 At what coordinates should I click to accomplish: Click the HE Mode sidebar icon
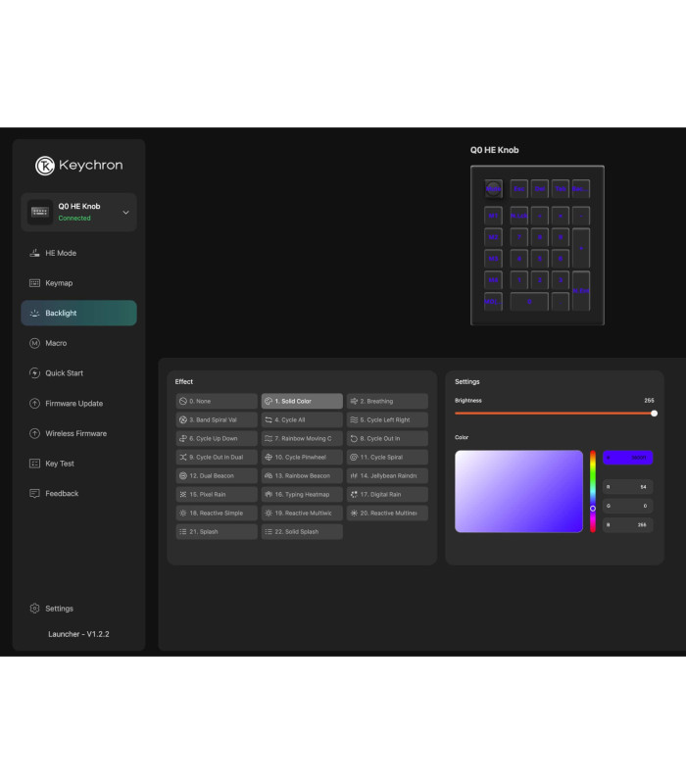click(x=35, y=253)
